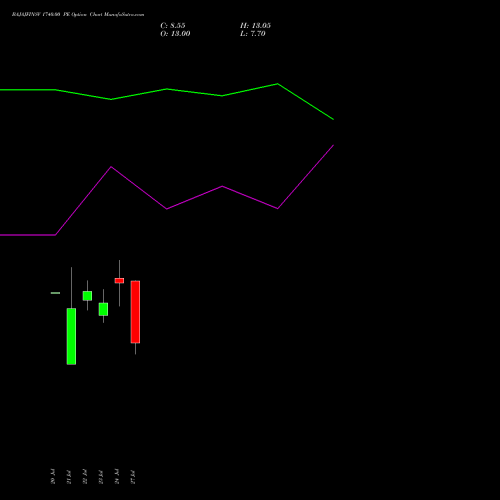Image resolution: width=500 pixels, height=500 pixels.
Task: Click the green indicator line
Action: pos(167,89)
